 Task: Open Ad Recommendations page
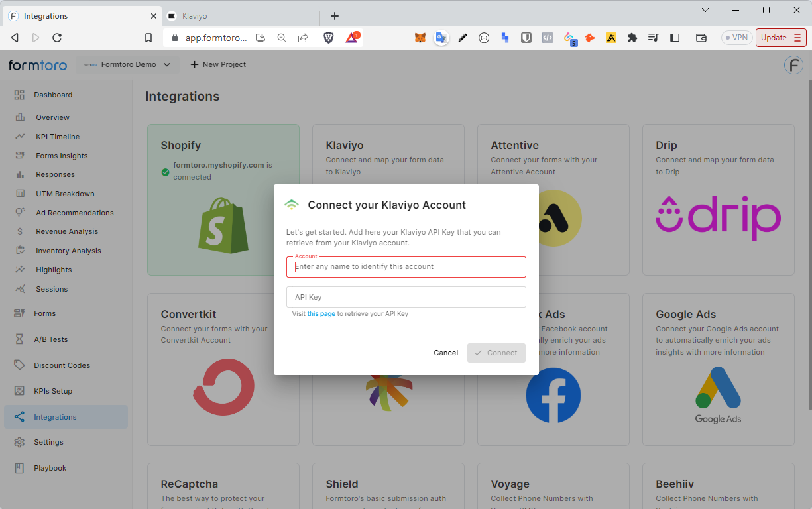pyautogui.click(x=75, y=213)
